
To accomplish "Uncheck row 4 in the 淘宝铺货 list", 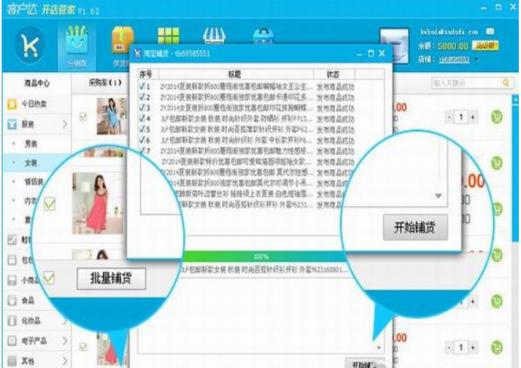I will pos(142,118).
